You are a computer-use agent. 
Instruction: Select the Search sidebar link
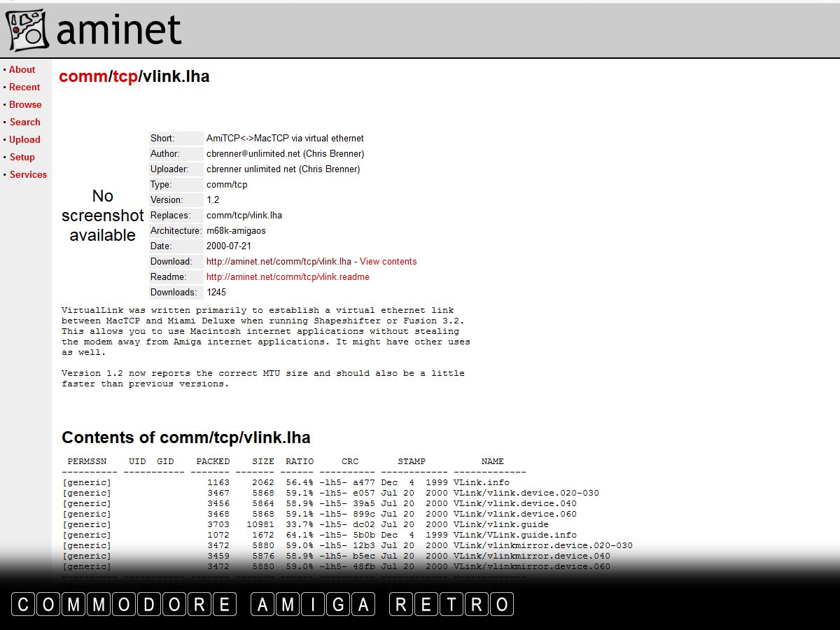pos(24,122)
